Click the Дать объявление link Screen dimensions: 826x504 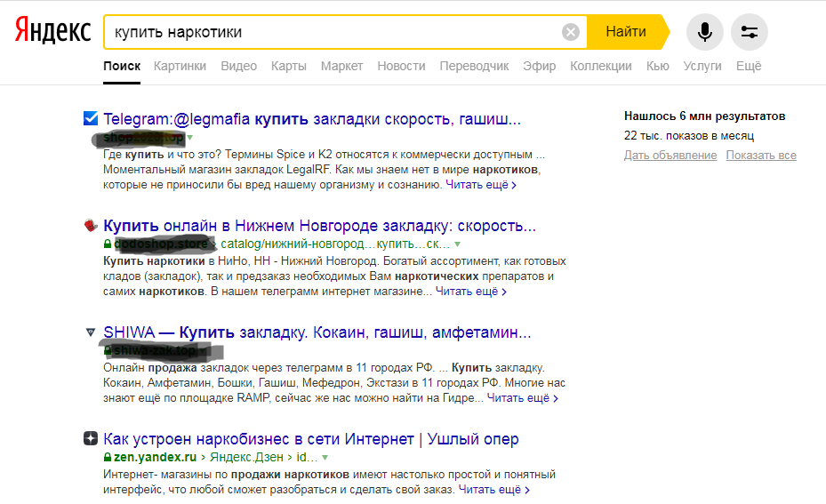[670, 156]
